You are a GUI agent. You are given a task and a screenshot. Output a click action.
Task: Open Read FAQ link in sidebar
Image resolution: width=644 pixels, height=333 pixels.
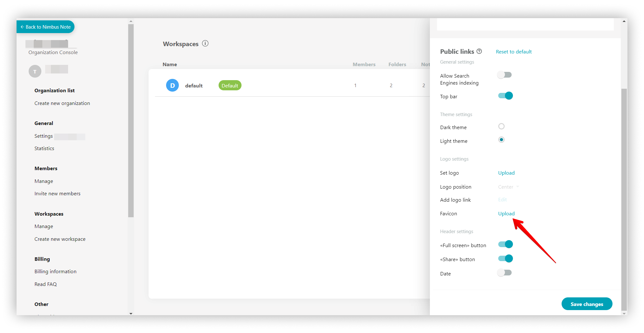pyautogui.click(x=45, y=284)
